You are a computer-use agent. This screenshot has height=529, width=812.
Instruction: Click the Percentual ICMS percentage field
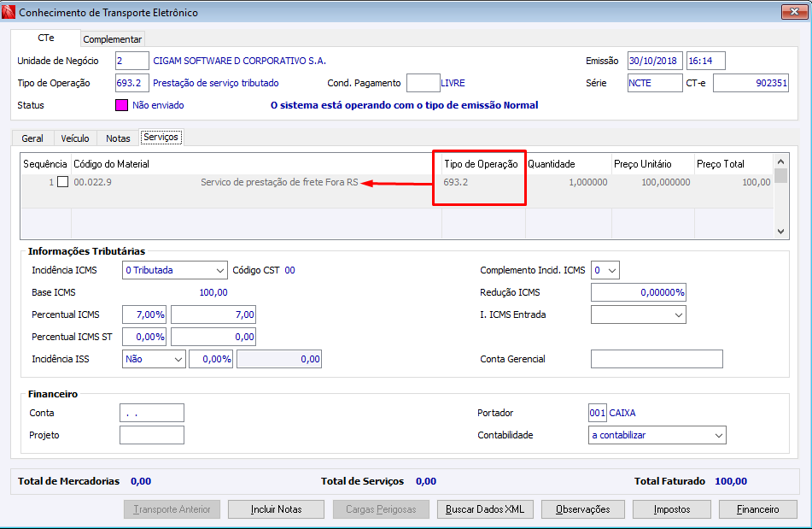144,314
